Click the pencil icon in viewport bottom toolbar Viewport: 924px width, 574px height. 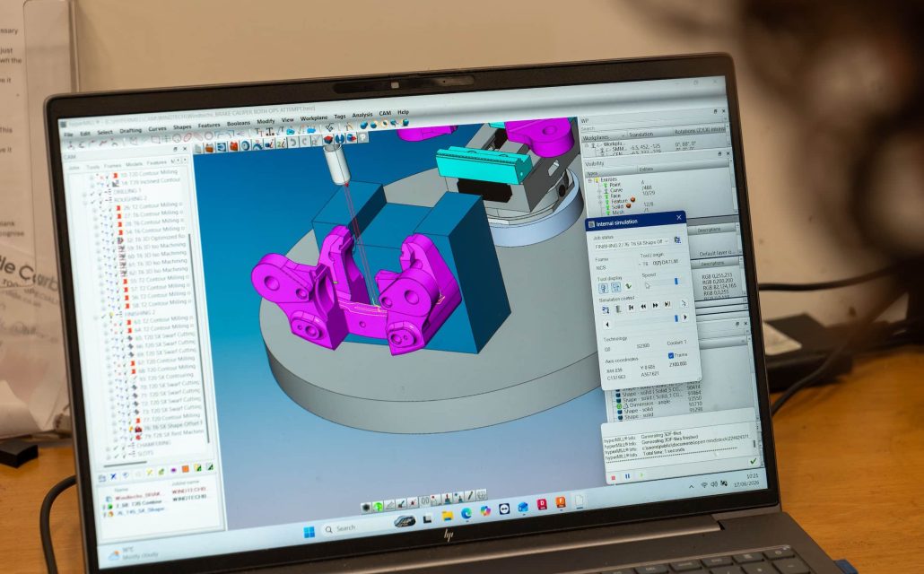click(470, 496)
